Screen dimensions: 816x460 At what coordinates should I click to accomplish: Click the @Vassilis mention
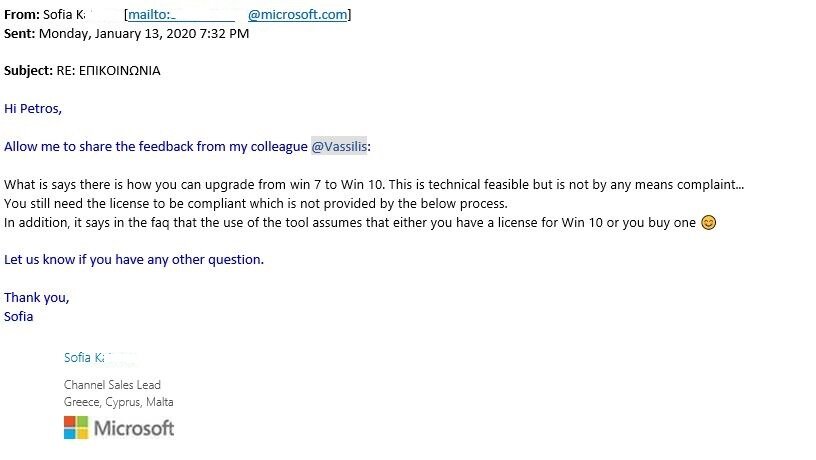(339, 147)
